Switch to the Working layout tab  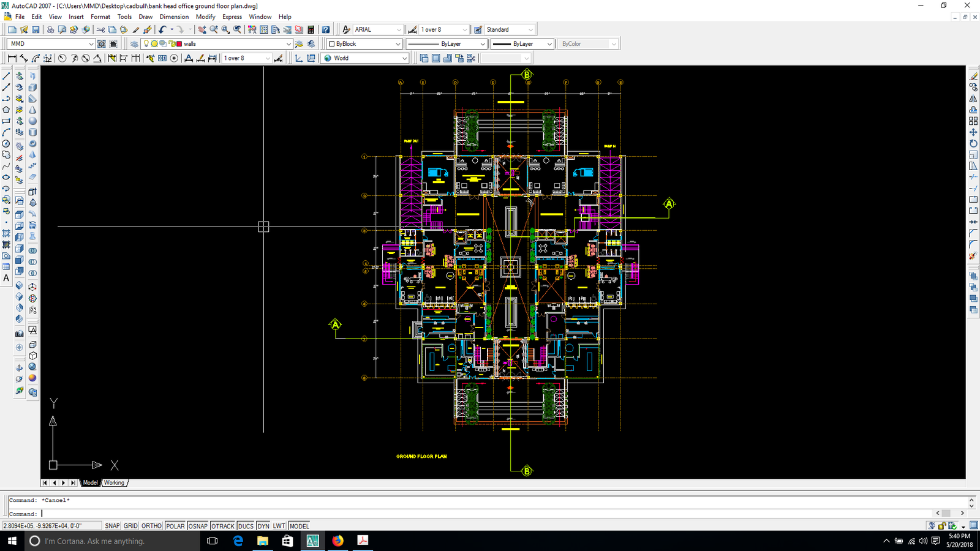115,482
